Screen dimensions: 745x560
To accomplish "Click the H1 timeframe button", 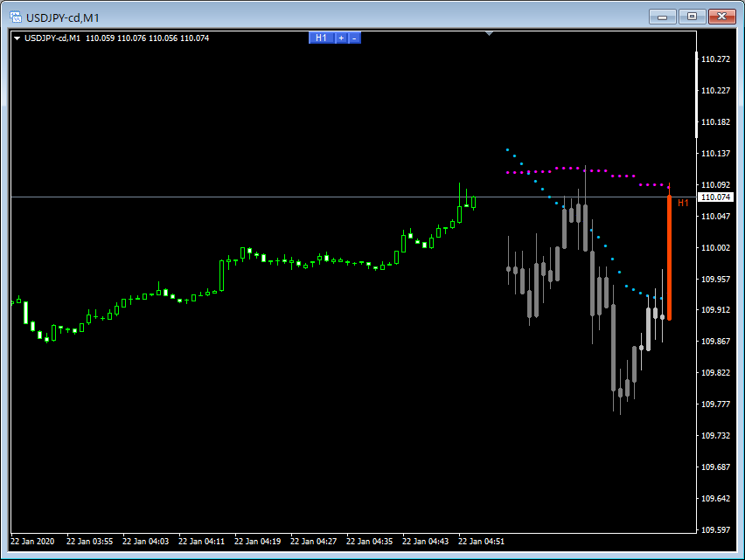I will [321, 38].
